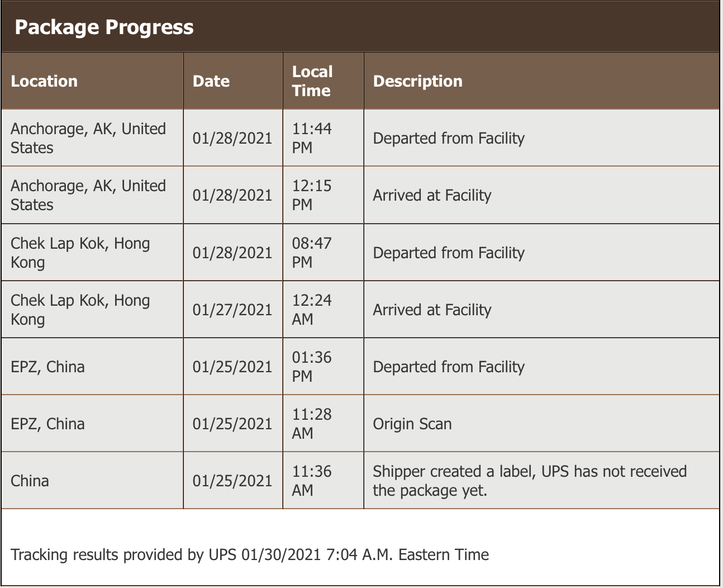The height and width of the screenshot is (588, 723).
Task: Click the Shipper created a label description
Action: [529, 481]
